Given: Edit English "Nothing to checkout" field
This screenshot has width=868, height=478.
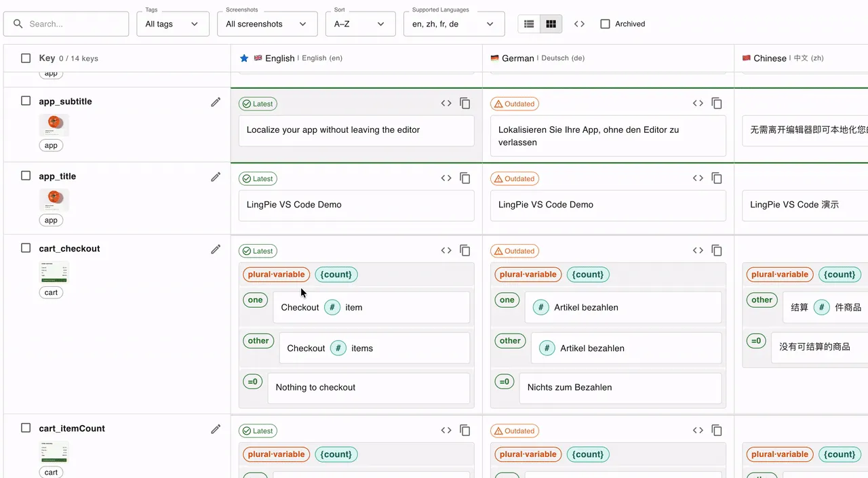Looking at the screenshot, I should coord(368,388).
